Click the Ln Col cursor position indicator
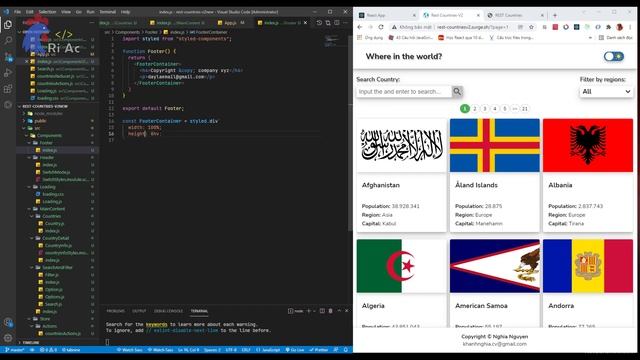The image size is (640, 360). click(188, 350)
